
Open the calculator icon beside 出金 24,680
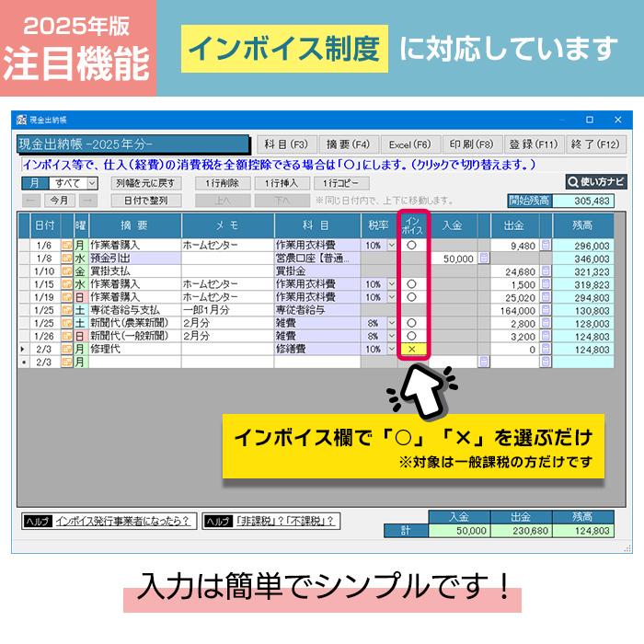click(x=546, y=271)
